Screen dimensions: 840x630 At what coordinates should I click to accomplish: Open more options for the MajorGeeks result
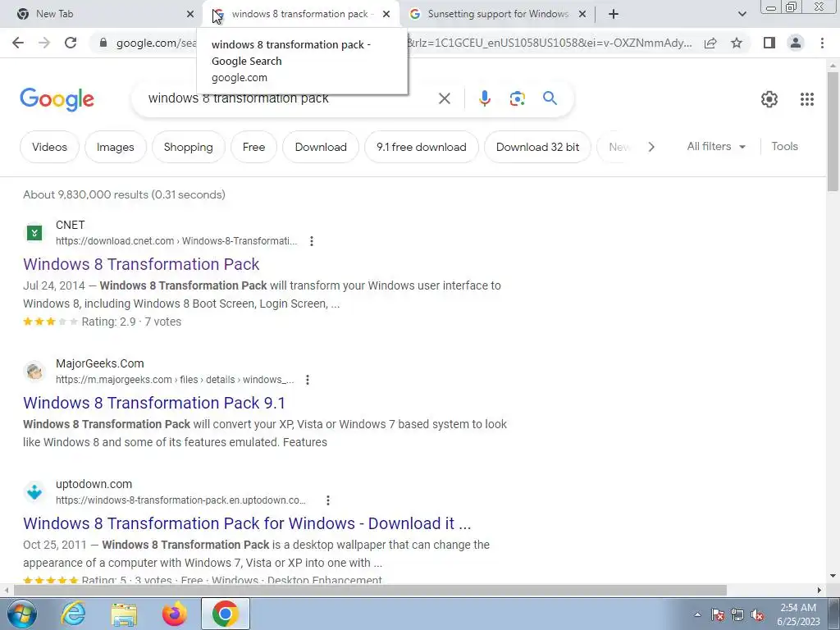point(307,380)
